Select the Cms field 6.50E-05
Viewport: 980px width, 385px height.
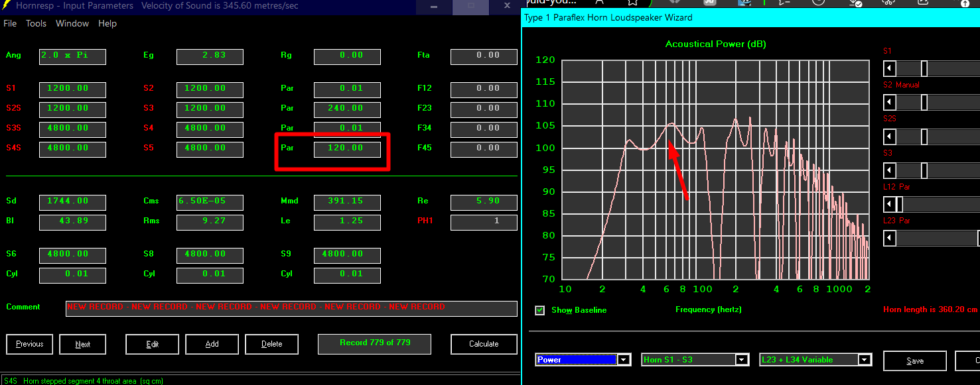[x=210, y=202]
